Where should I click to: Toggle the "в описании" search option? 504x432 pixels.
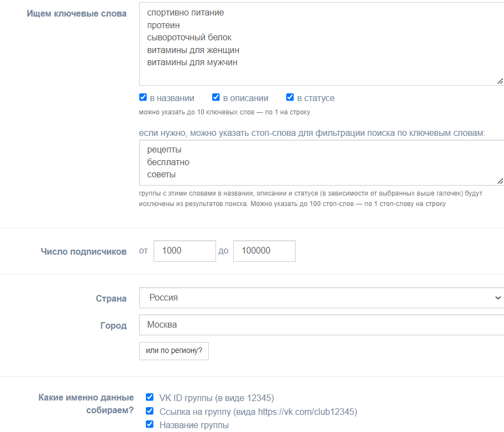point(216,98)
